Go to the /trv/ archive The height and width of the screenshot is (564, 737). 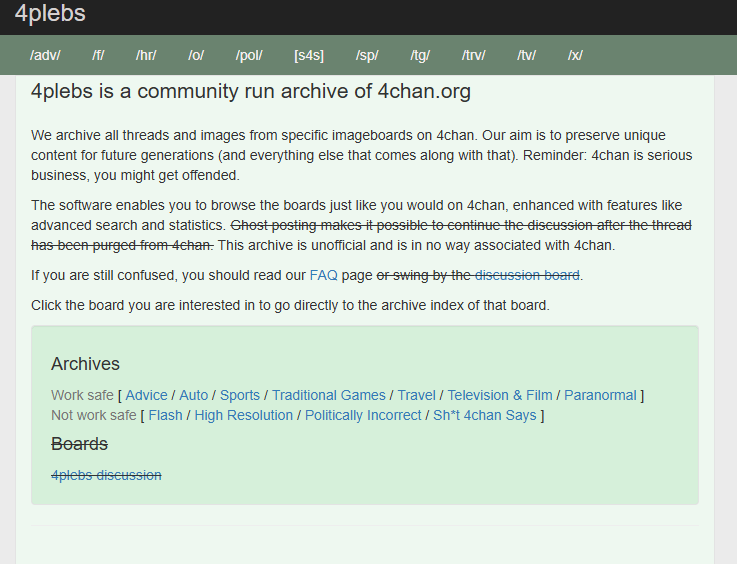click(x=474, y=55)
